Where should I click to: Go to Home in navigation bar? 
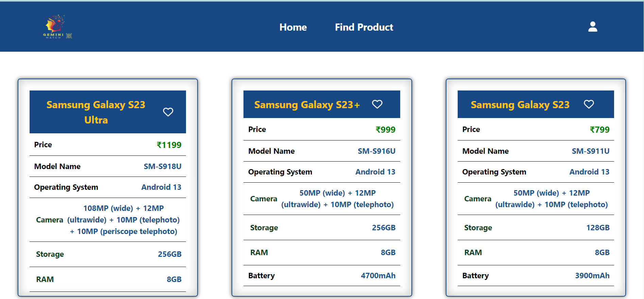coord(293,27)
